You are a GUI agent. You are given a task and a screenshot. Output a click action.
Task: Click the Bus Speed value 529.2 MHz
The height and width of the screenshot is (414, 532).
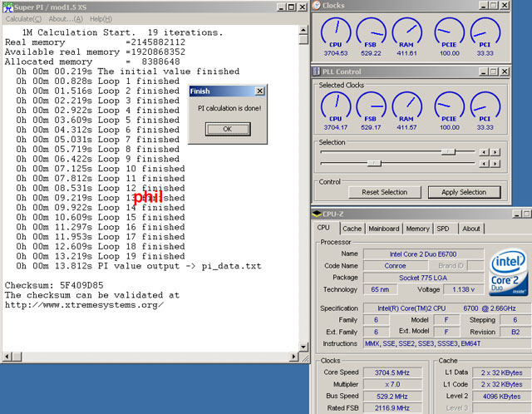click(x=392, y=396)
